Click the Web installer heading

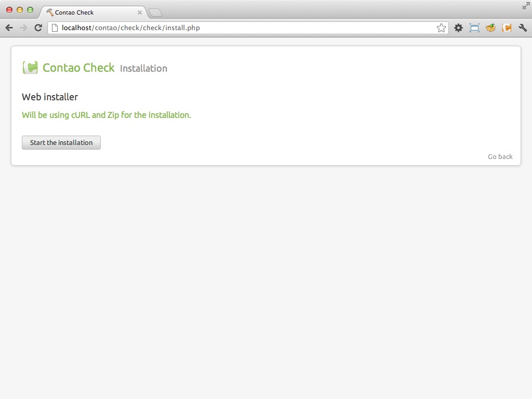pyautogui.click(x=50, y=97)
